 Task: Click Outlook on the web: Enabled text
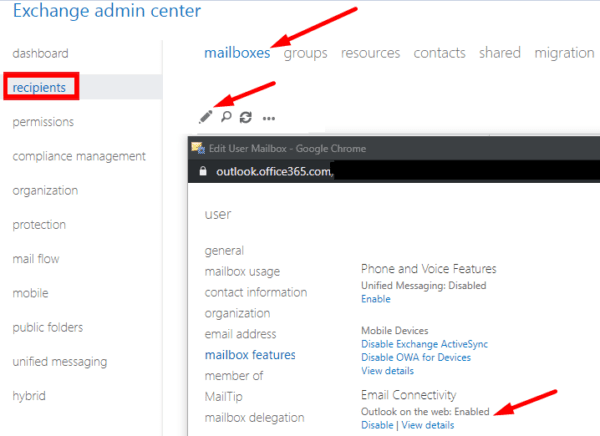pos(425,412)
